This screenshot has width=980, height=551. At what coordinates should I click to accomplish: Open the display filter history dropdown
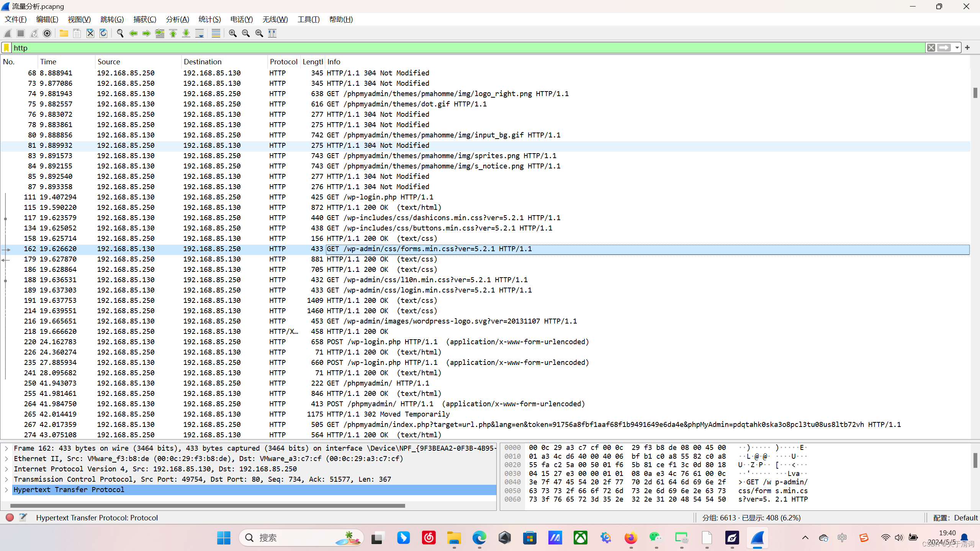pos(957,47)
